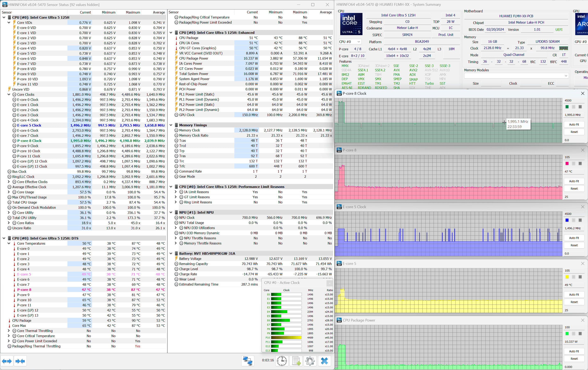Collapse the Core VIDs tree group
The height and width of the screenshot is (370, 588).
point(9,22)
